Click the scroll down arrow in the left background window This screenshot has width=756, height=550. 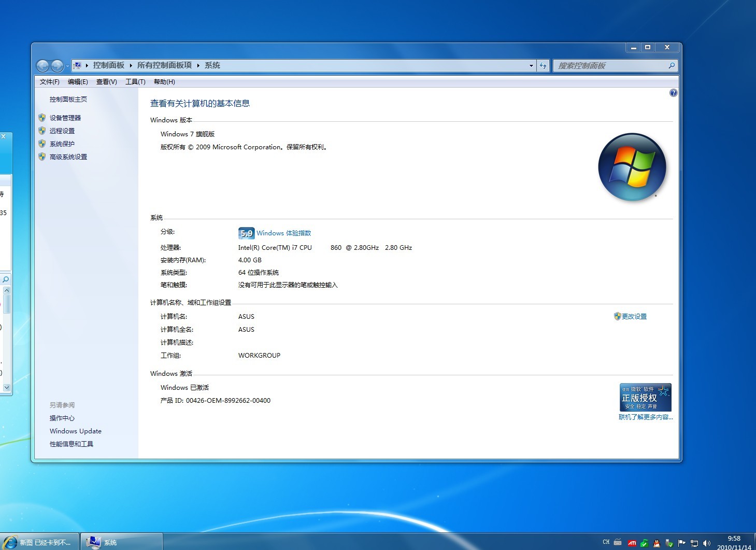[7, 387]
